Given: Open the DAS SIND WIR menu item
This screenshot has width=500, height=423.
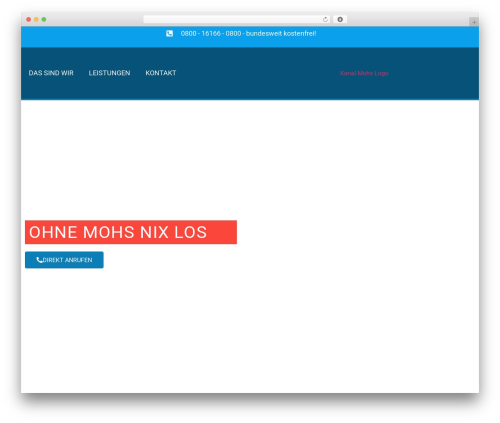Looking at the screenshot, I should (51, 73).
